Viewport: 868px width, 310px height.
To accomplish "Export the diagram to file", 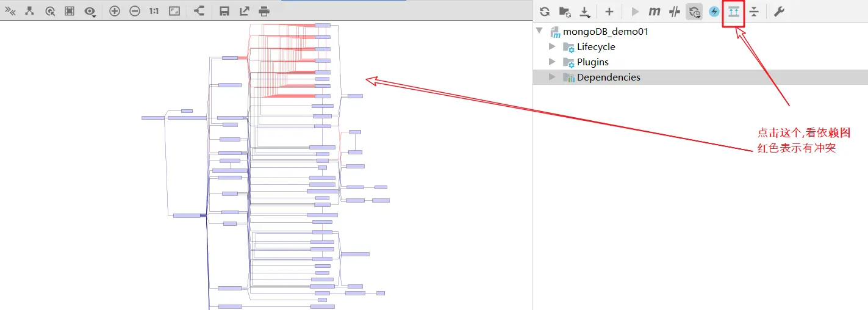I will point(244,10).
